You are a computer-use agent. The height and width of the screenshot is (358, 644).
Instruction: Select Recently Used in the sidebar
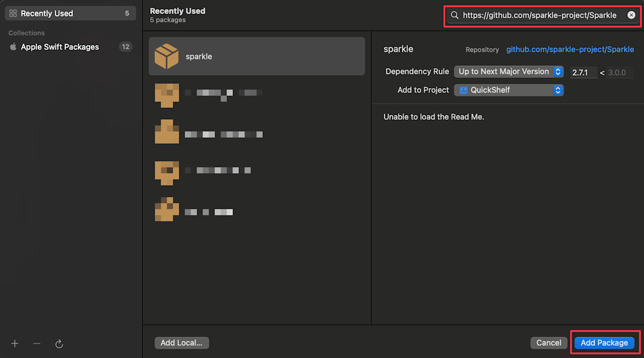70,13
